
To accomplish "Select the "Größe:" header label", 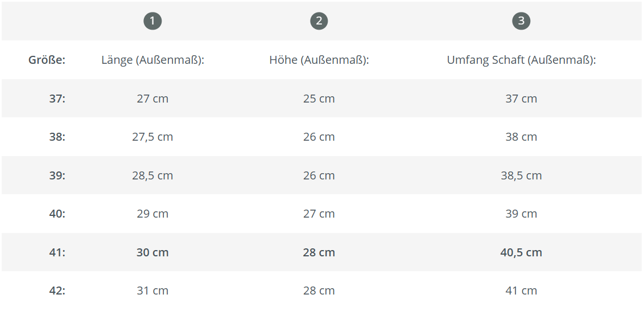I will tap(47, 60).
